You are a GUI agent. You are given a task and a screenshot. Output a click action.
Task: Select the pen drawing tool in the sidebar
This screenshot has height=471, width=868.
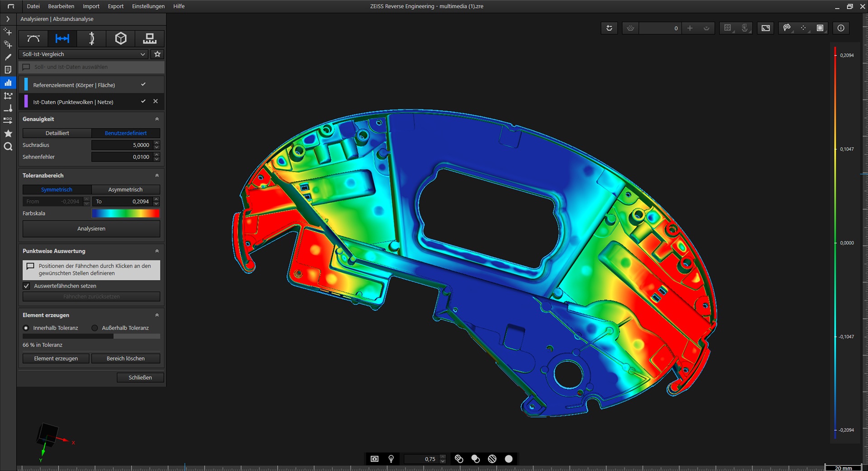point(8,57)
